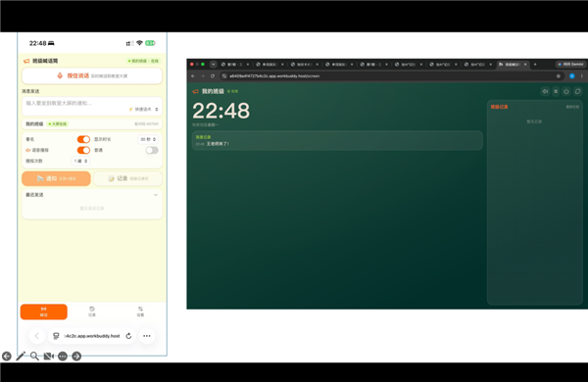This screenshot has height=382, width=588.
Task: Open the Chrome profile avatar
Action: pyautogui.click(x=572, y=75)
